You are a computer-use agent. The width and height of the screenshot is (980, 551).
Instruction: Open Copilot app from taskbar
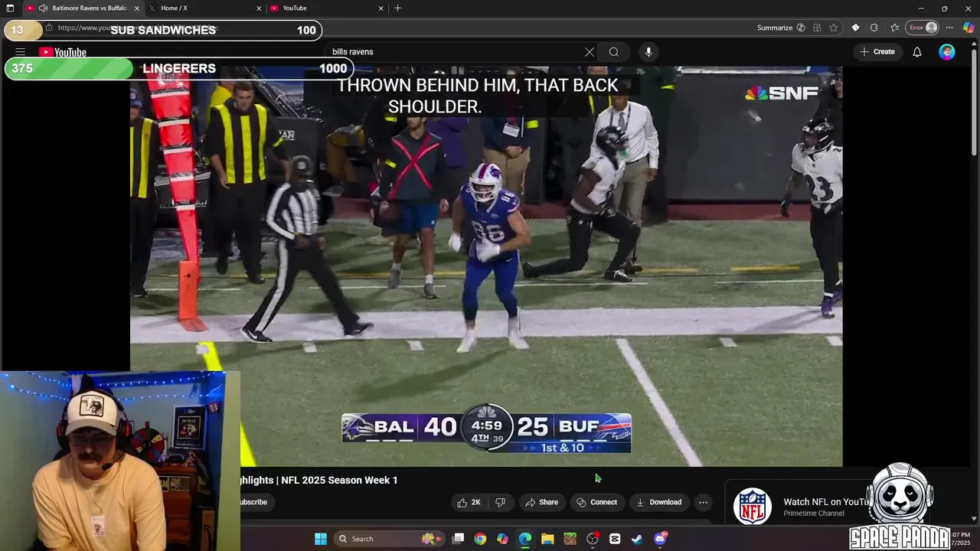[x=502, y=539]
